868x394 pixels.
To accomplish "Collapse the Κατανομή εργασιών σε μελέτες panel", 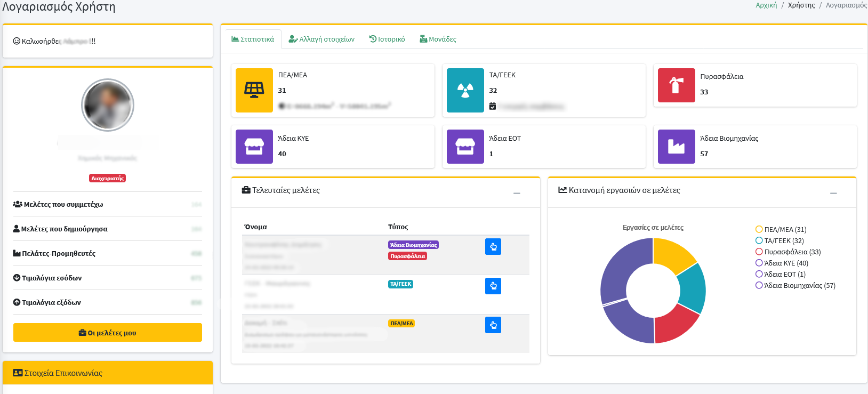I will pyautogui.click(x=833, y=193).
